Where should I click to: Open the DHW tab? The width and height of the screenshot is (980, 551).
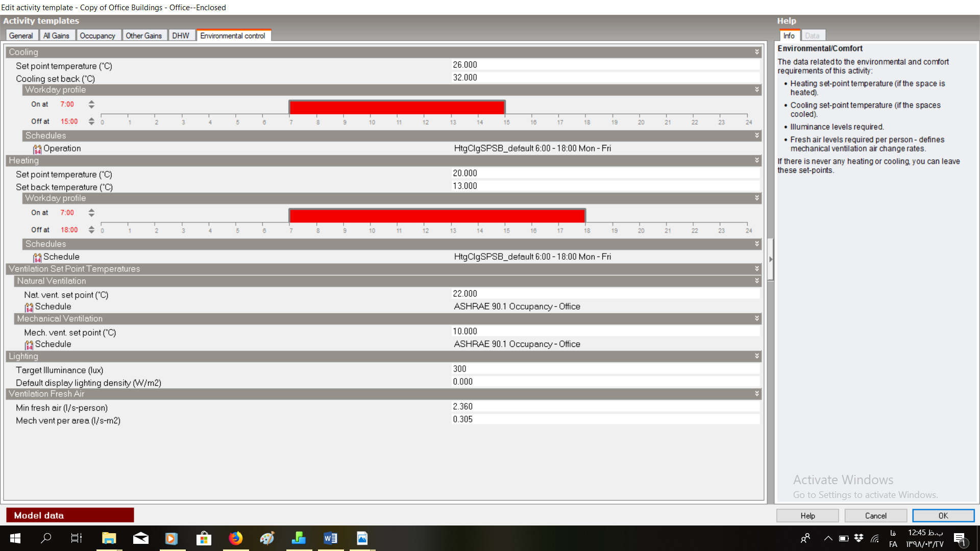[181, 36]
